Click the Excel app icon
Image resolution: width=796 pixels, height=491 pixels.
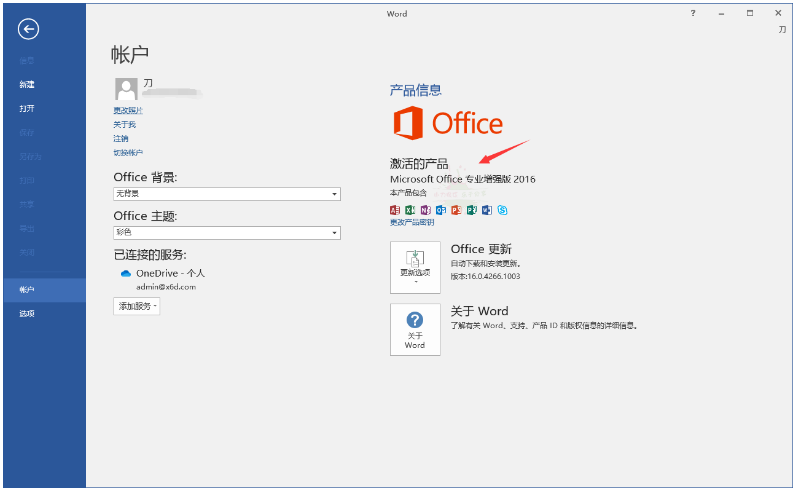pos(410,210)
